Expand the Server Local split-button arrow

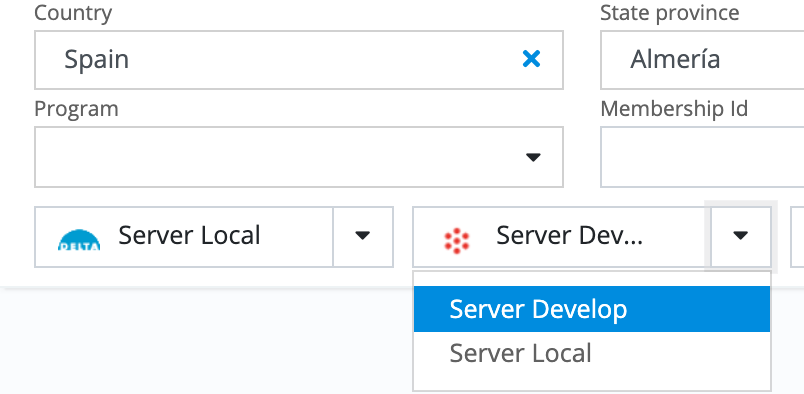tap(363, 237)
